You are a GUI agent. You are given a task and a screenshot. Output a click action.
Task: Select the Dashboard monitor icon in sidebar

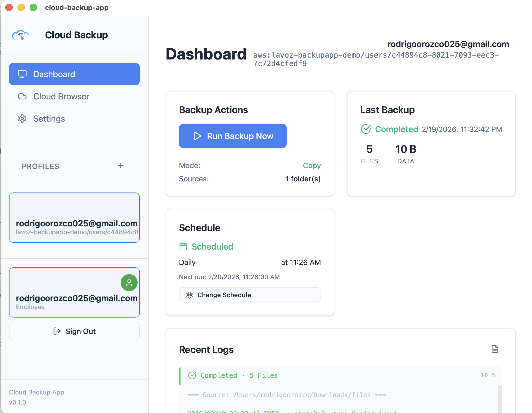pos(22,74)
